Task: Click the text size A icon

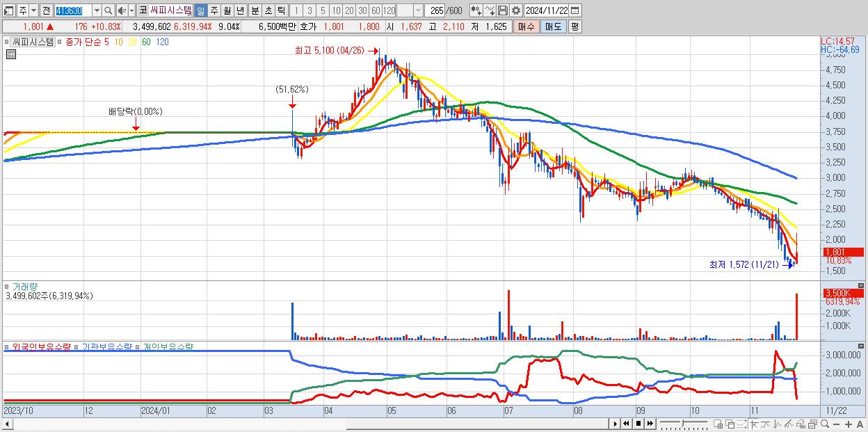Action: click(860, 424)
